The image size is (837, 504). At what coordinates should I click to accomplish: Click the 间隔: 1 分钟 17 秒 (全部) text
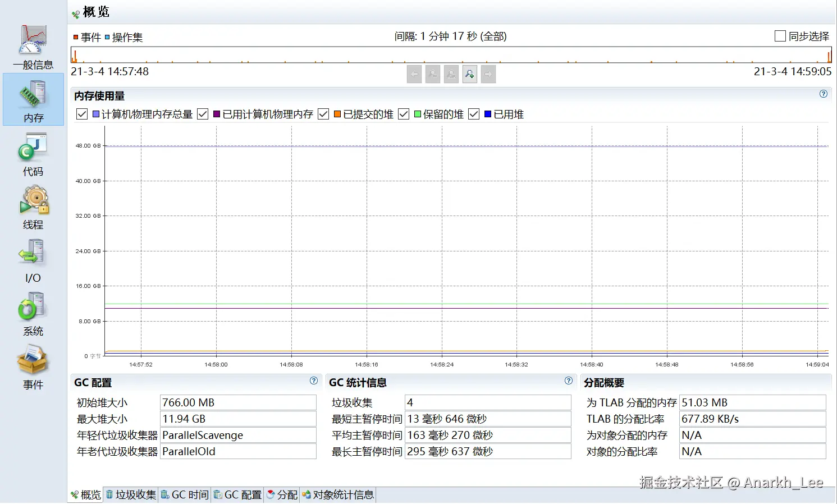[x=450, y=36]
